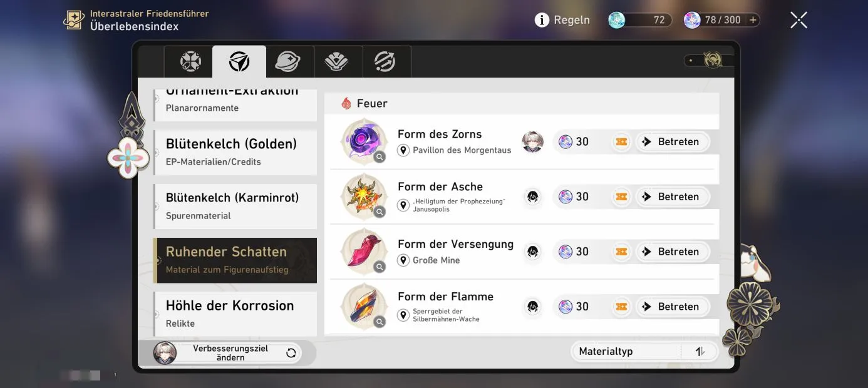The width and height of the screenshot is (868, 388).
Task: Open the first tab with the star emblem
Action: [190, 61]
